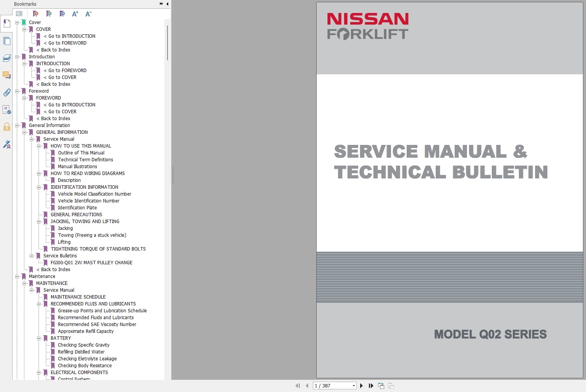586x392 pixels.
Task: Go to the next page arrow
Action: point(362,386)
